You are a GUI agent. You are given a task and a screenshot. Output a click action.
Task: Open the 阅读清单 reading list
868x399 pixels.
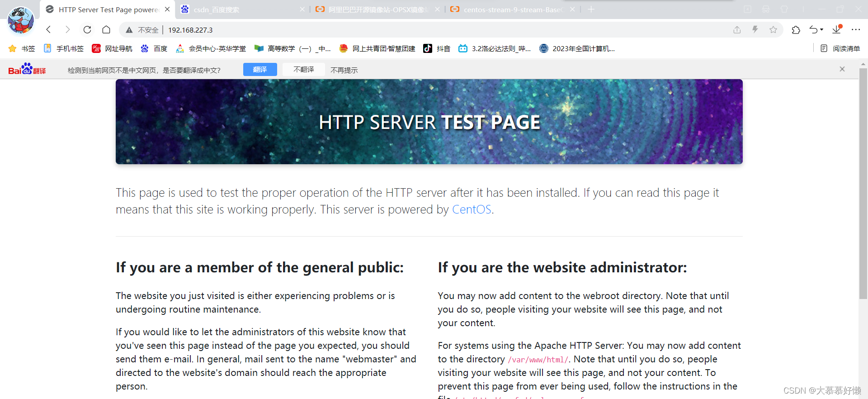click(x=840, y=48)
